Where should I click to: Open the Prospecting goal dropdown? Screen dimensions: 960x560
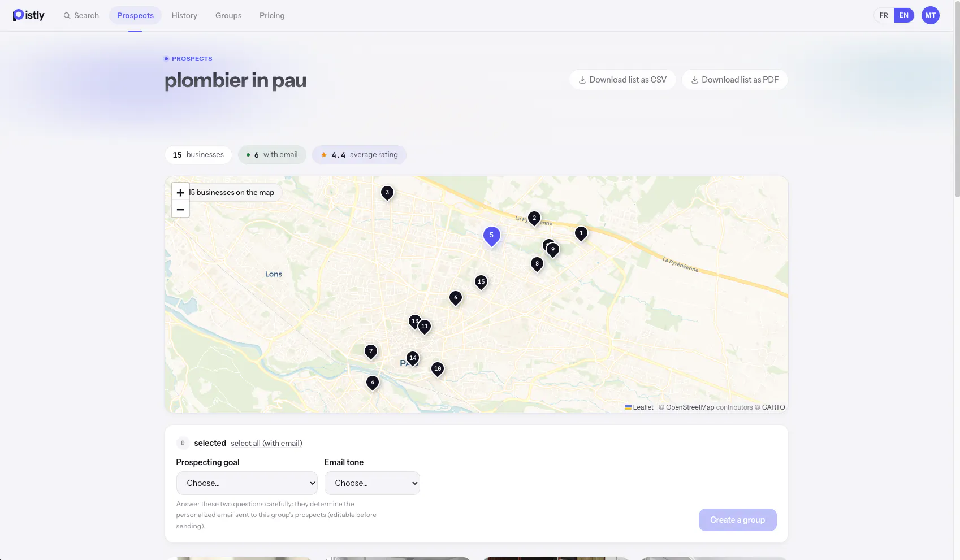click(x=247, y=483)
